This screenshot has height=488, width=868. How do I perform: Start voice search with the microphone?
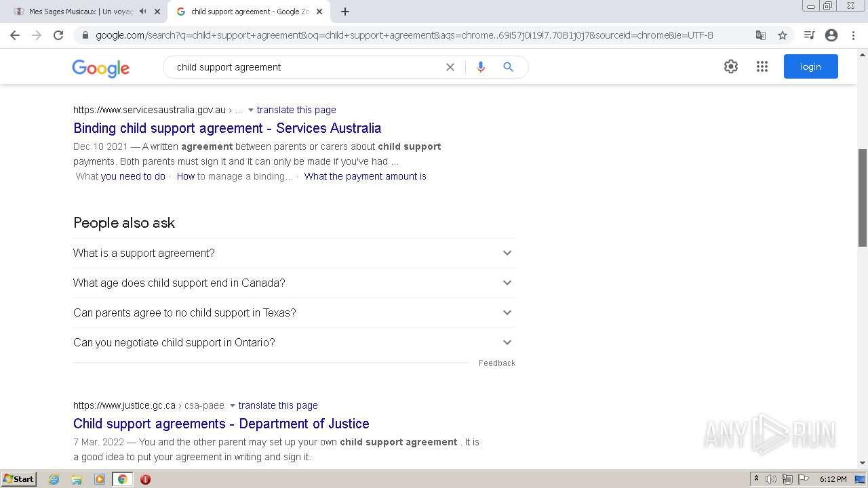coord(481,67)
